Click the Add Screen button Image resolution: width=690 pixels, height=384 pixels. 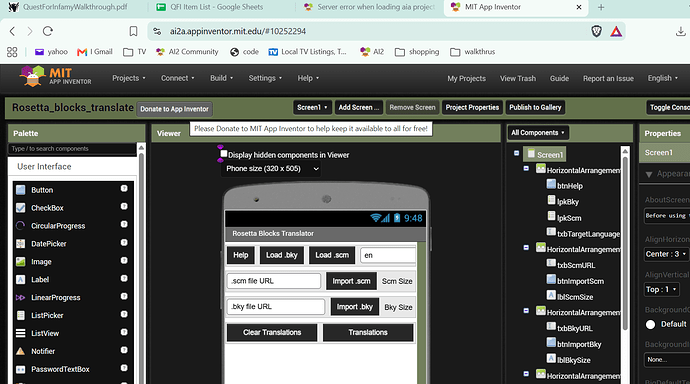coord(359,107)
